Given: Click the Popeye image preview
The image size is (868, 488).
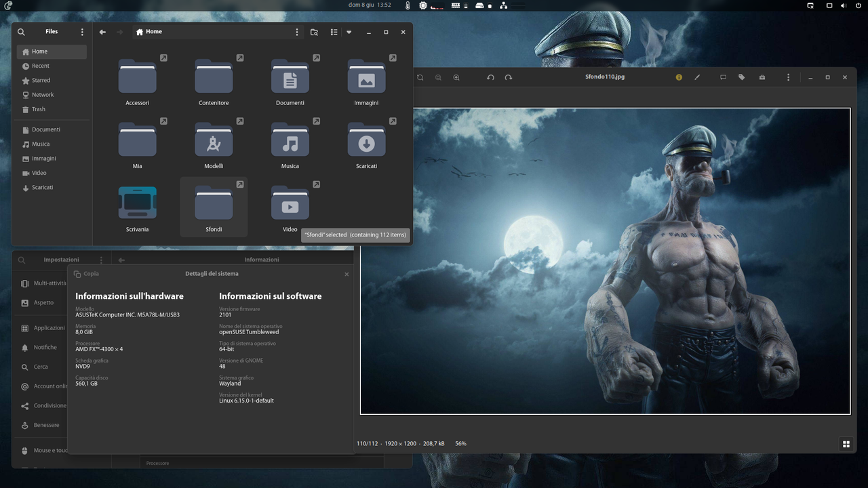Looking at the screenshot, I should 605,261.
